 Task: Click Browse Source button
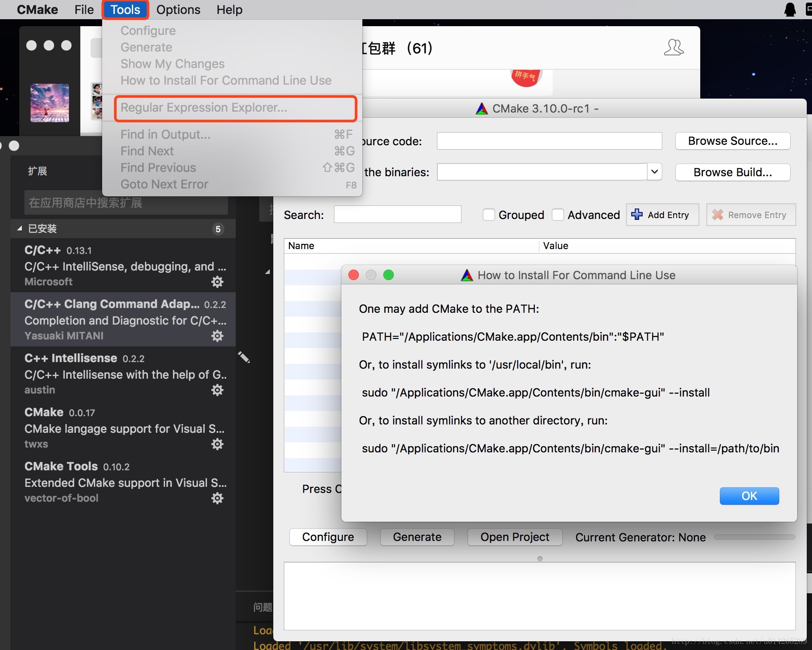733,141
